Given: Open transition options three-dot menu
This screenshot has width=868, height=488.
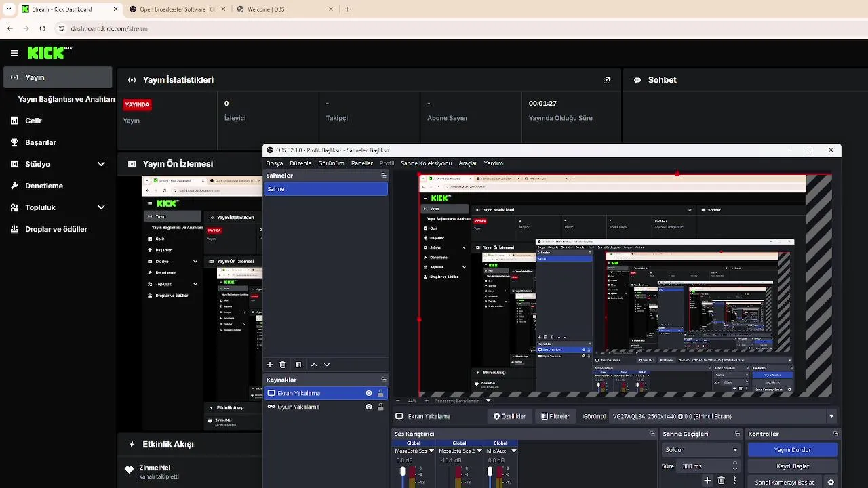Looking at the screenshot, I should point(734,481).
